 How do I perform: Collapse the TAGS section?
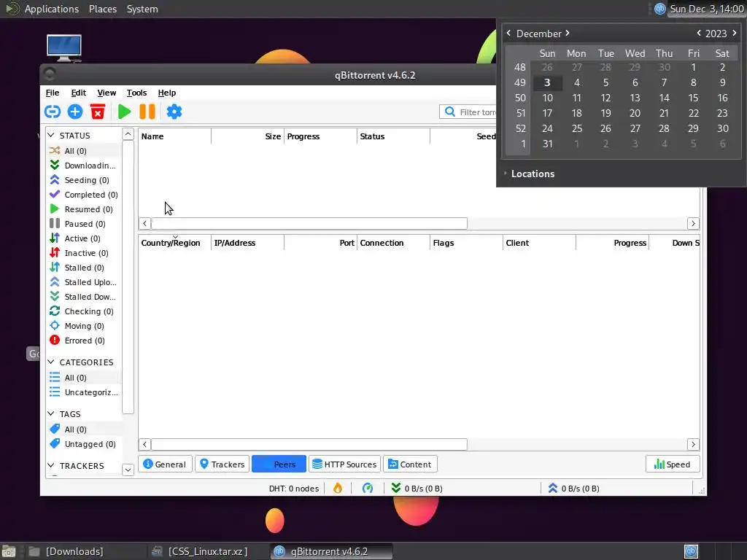[51, 413]
